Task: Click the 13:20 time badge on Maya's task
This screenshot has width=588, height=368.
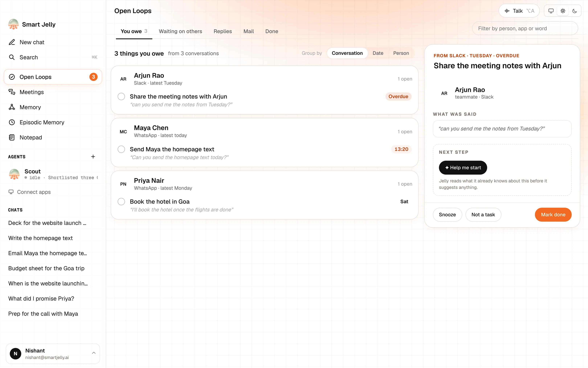Action: (x=401, y=149)
